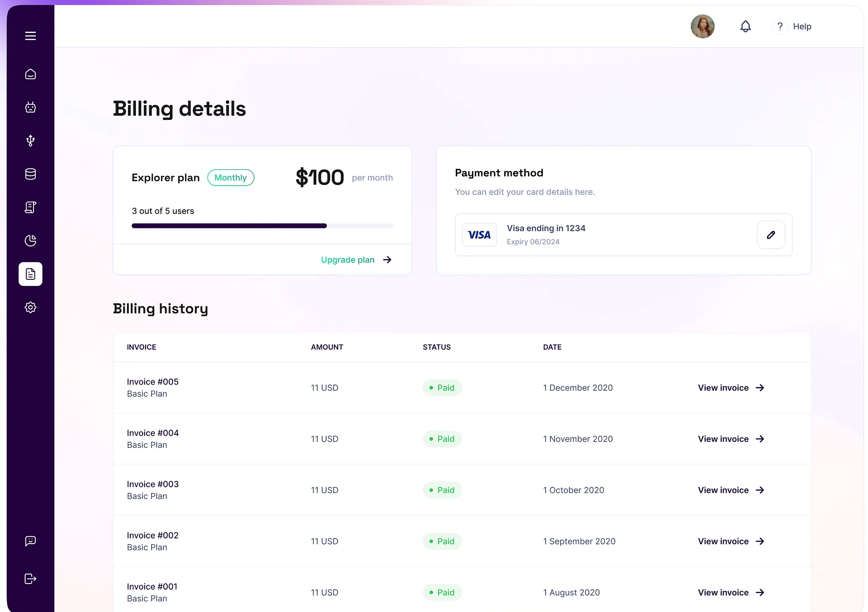View invoice #005 from December 2020
The height and width of the screenshot is (612, 868).
(x=730, y=388)
